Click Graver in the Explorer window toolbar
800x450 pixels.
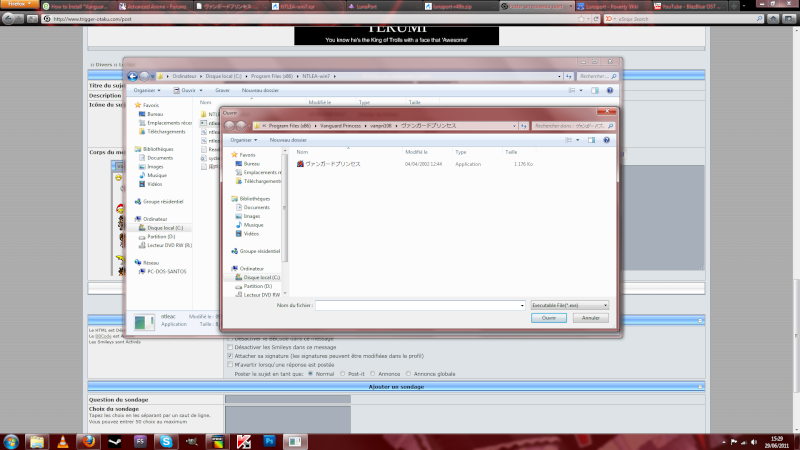pos(222,90)
